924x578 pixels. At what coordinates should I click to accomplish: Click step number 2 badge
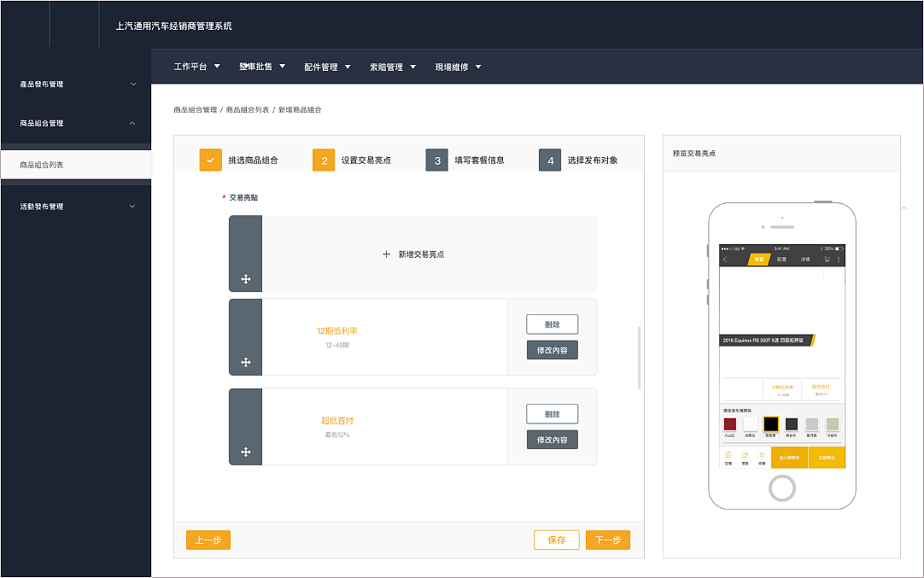pyautogui.click(x=324, y=161)
